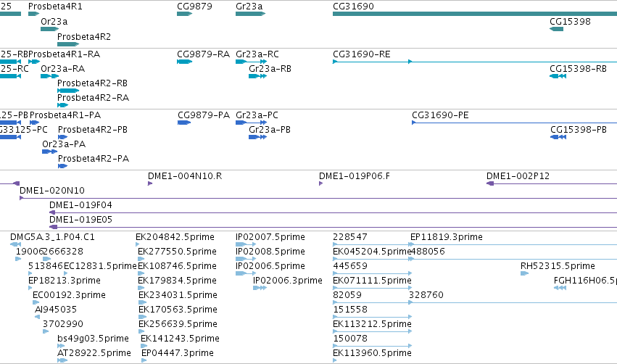Click the Gr23a-PB protein label

coord(270,130)
